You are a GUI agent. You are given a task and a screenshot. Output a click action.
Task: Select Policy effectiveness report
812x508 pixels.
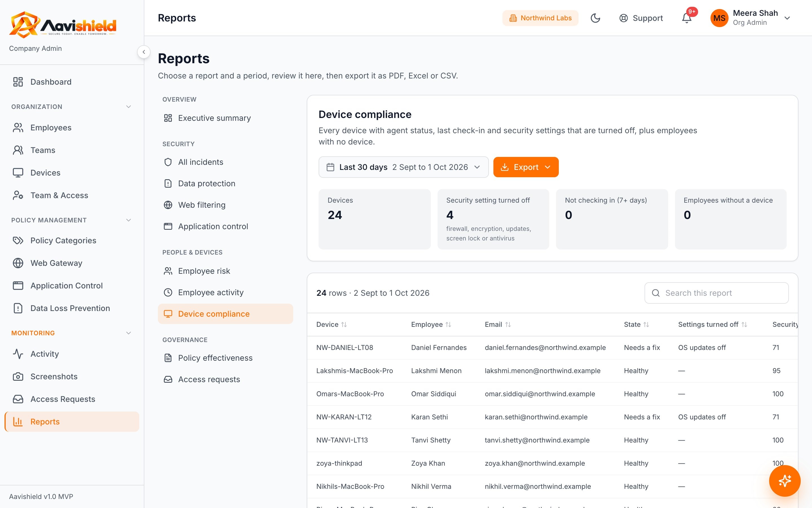[x=225, y=358]
